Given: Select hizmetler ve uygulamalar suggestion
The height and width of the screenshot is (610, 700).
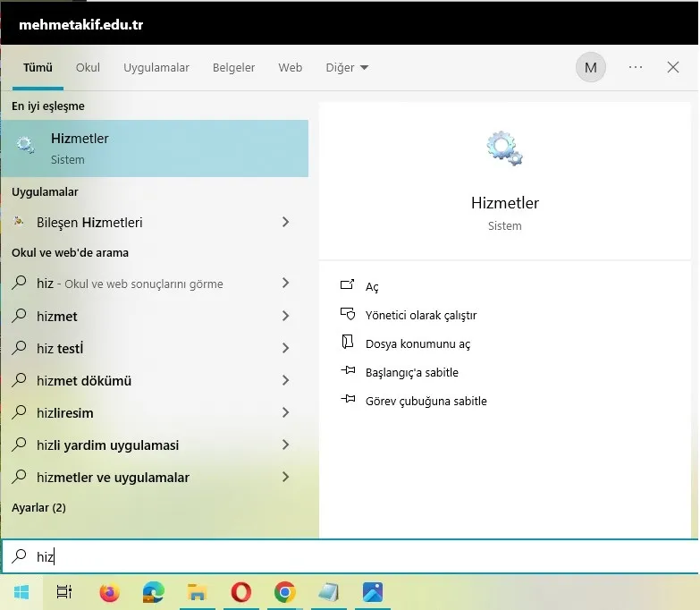Looking at the screenshot, I should pos(155,477).
